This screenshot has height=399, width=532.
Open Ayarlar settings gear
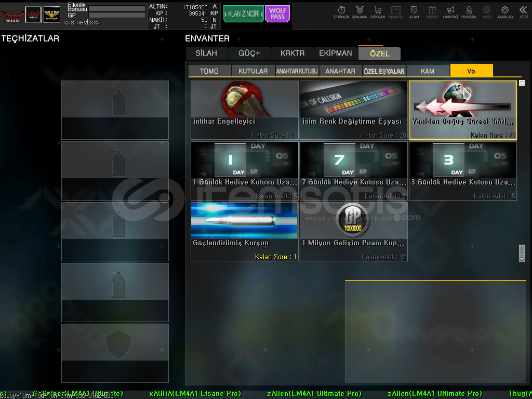pyautogui.click(x=504, y=11)
